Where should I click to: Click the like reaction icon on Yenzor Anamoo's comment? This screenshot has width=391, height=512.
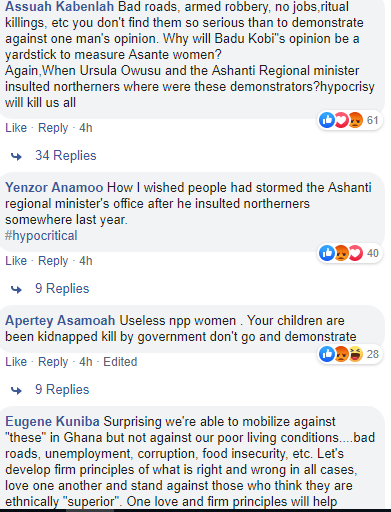coord(327,253)
